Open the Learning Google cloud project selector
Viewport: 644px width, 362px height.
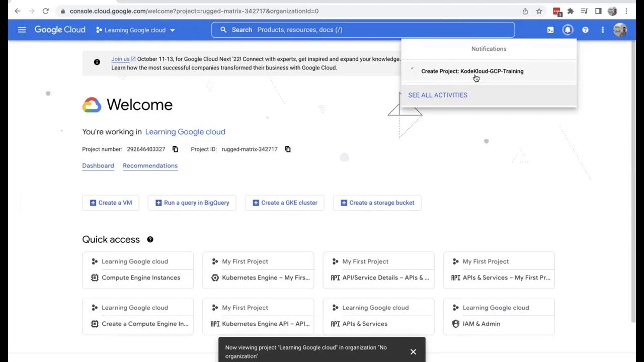pos(135,30)
